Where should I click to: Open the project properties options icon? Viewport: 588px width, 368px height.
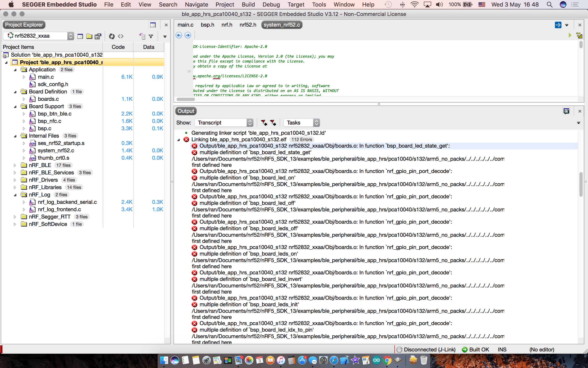click(98, 36)
